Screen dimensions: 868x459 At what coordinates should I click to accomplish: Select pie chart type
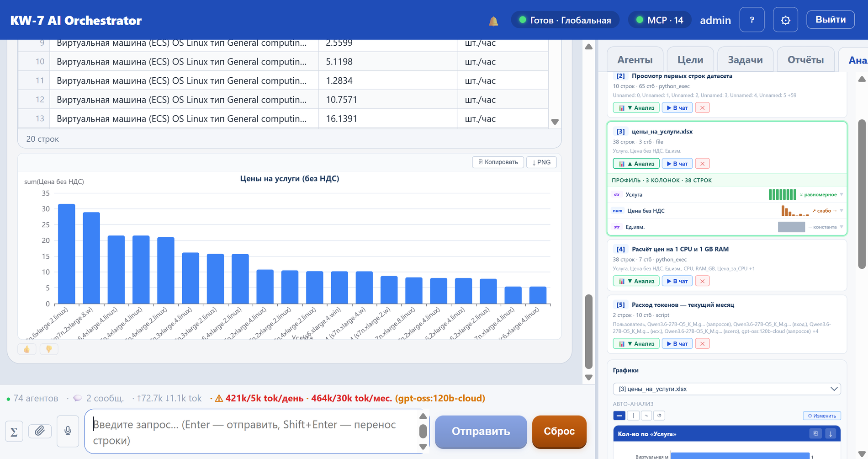click(659, 416)
